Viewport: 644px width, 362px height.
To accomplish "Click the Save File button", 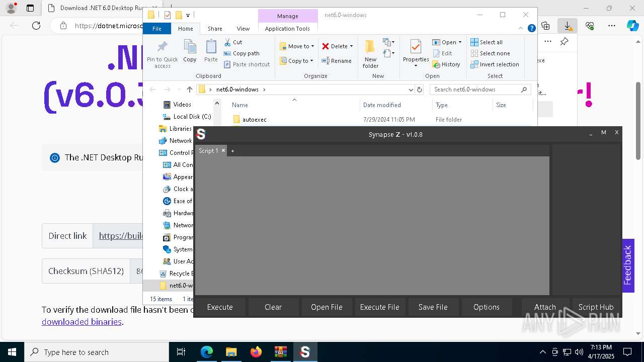I will tap(433, 307).
